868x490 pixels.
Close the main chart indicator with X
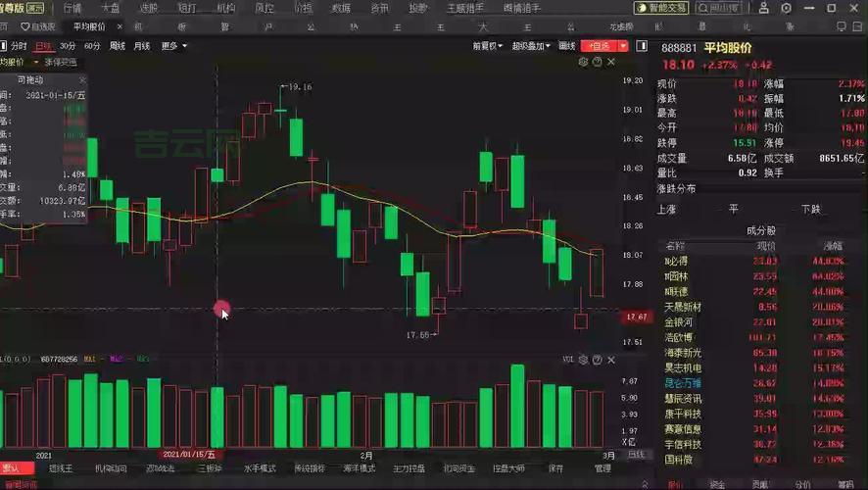point(611,62)
